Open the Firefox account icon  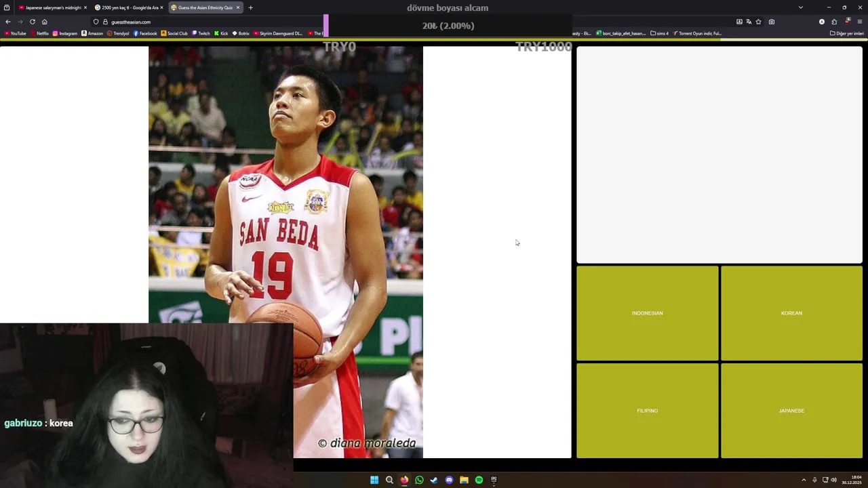(822, 22)
